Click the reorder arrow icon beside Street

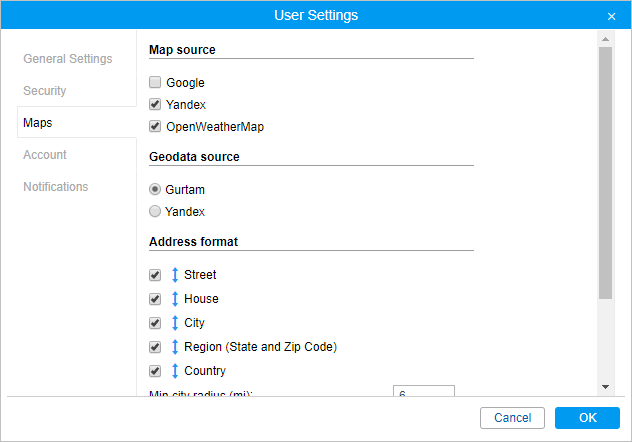click(x=175, y=275)
